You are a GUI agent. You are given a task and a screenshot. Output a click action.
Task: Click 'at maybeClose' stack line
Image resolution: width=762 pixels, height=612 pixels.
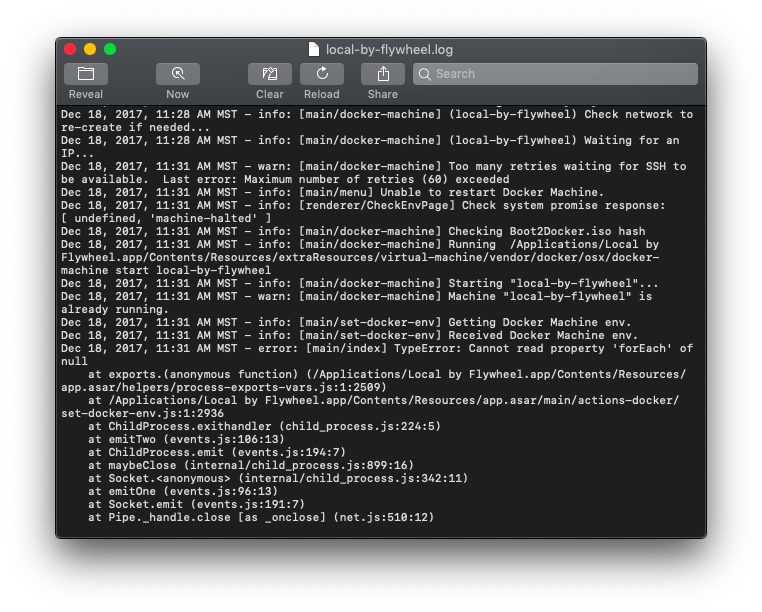[x=251, y=466]
